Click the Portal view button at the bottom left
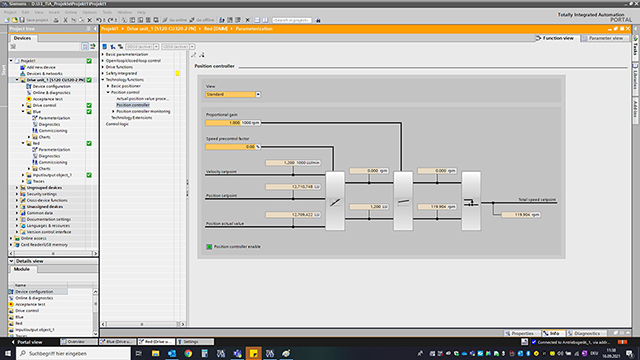 pos(27,342)
